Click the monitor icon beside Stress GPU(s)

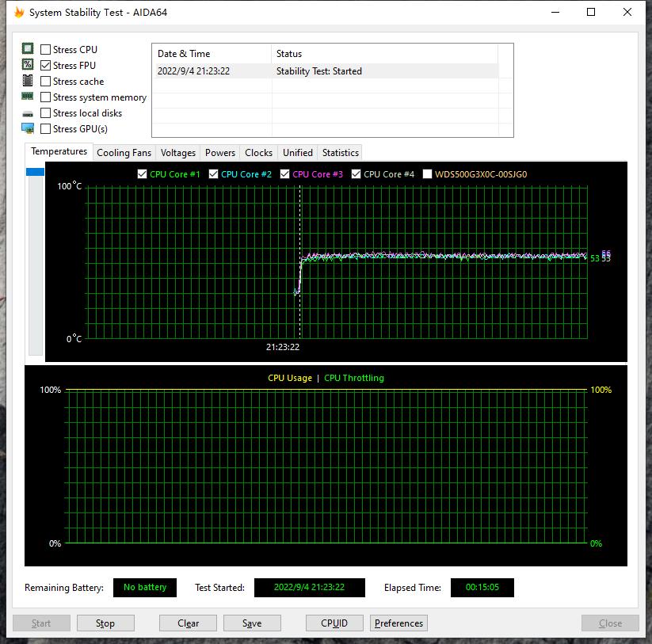tap(28, 128)
